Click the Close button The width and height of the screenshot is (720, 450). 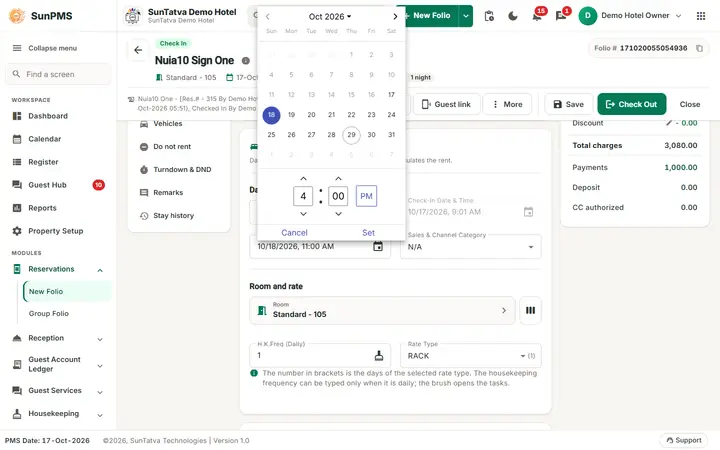point(690,104)
